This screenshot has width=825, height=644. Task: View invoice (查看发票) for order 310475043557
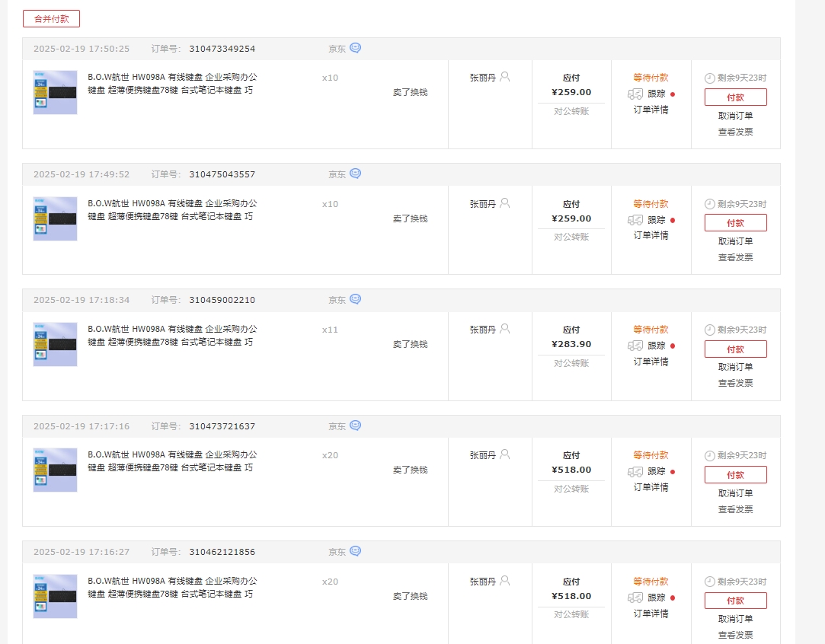[x=736, y=257]
